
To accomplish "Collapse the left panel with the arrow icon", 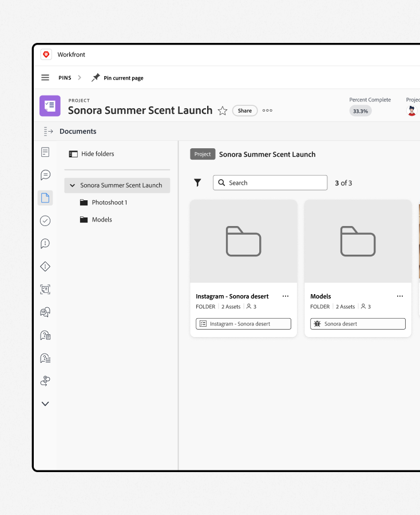I will click(x=48, y=132).
